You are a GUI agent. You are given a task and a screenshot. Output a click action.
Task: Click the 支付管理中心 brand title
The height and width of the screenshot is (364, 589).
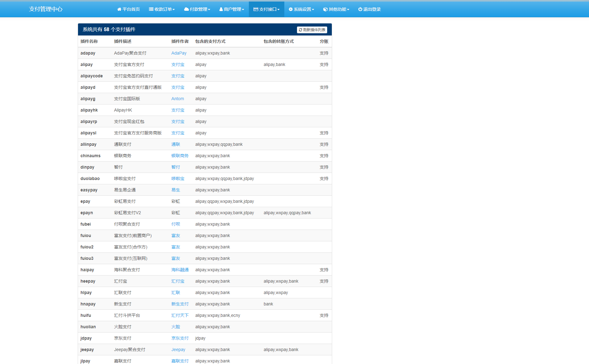click(46, 9)
